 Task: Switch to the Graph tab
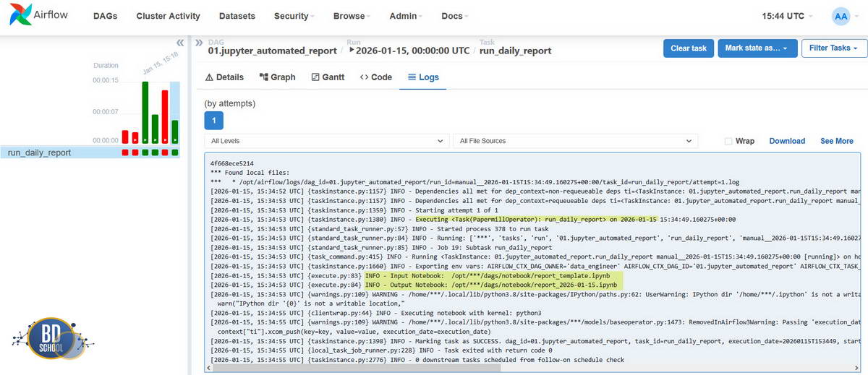point(278,77)
